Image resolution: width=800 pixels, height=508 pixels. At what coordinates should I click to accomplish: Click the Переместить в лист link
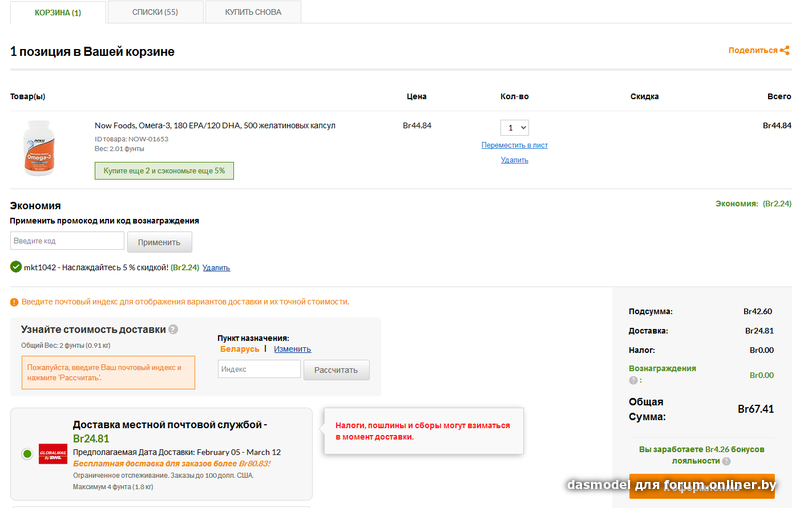point(514,145)
